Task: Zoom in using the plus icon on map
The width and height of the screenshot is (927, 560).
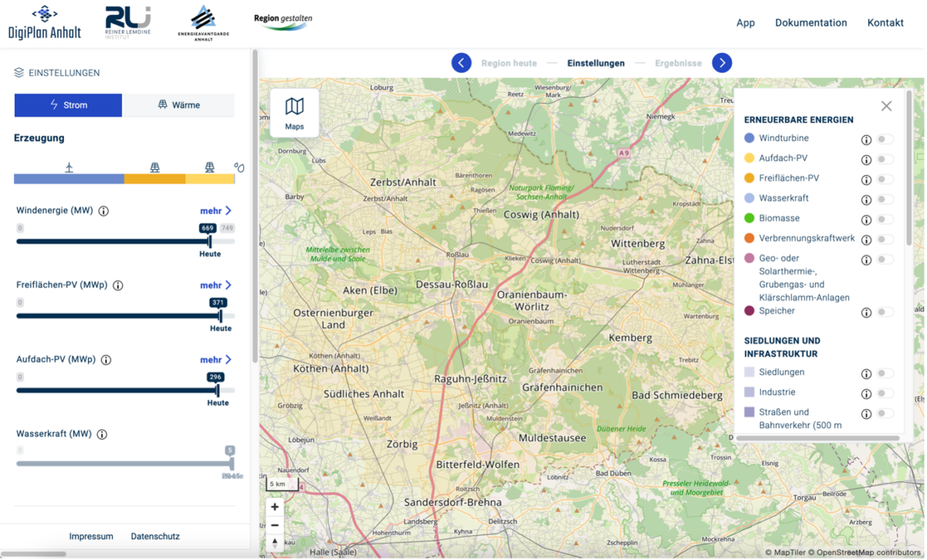Action: coord(274,507)
